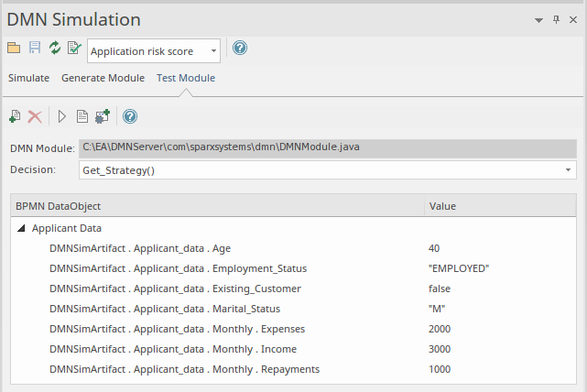Open help in Test Module toolbar
587x392 pixels.
pos(130,116)
